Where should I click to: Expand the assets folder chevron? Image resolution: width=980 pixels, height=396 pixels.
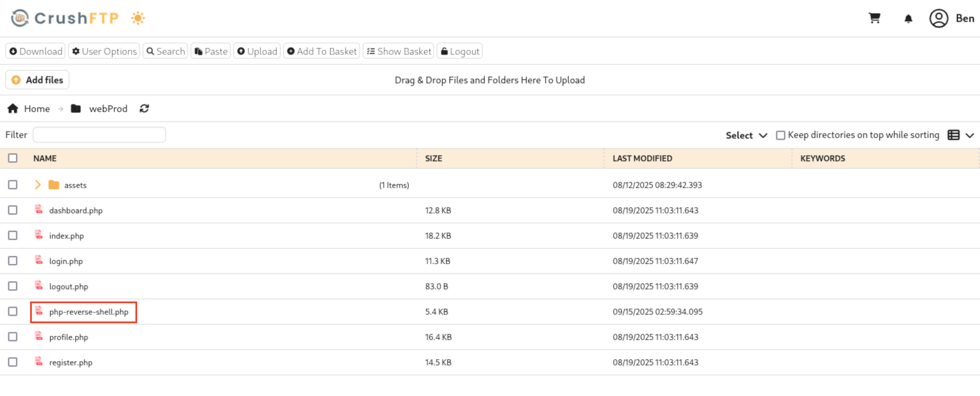38,185
